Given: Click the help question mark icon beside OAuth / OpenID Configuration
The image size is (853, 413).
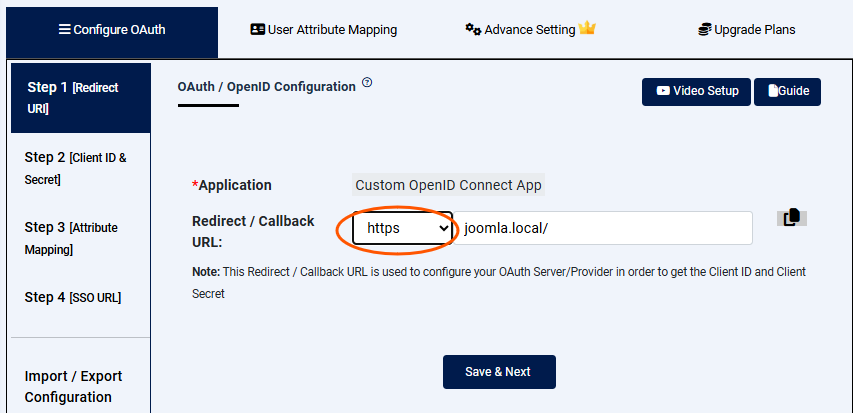Looking at the screenshot, I should pos(367,83).
